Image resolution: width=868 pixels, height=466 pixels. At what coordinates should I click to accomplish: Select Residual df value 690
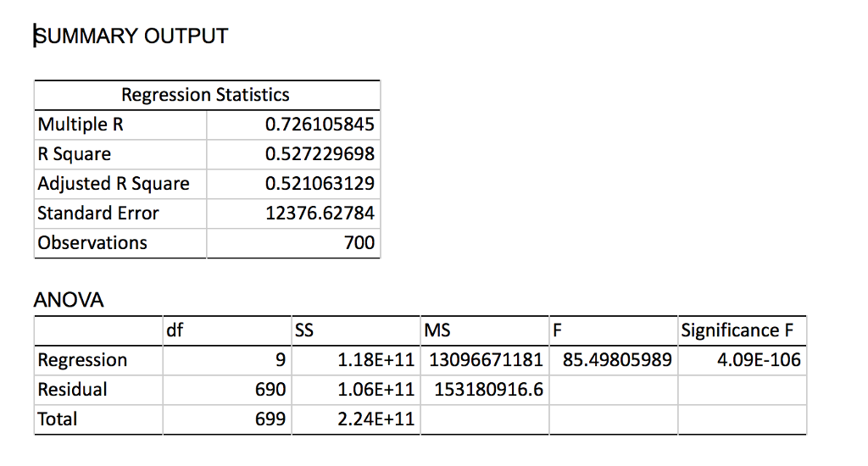[x=270, y=390]
